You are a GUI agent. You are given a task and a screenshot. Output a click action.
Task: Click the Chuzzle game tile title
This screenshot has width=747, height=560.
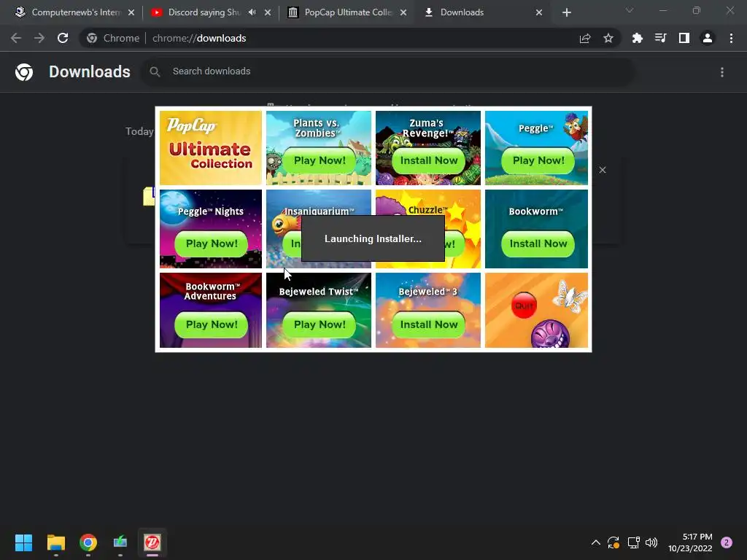tap(427, 209)
